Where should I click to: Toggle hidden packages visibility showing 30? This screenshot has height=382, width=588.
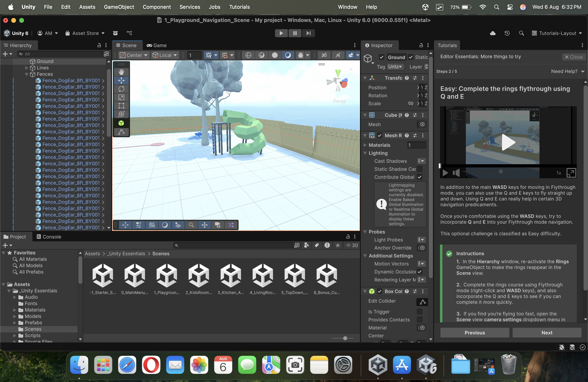352,245
